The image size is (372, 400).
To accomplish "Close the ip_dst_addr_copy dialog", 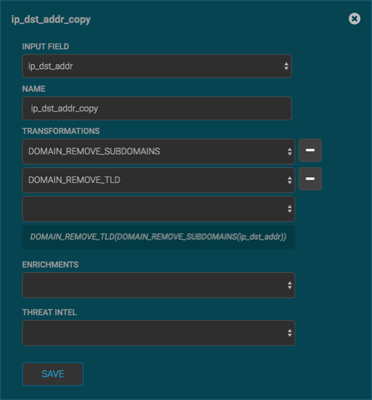I will click(354, 19).
